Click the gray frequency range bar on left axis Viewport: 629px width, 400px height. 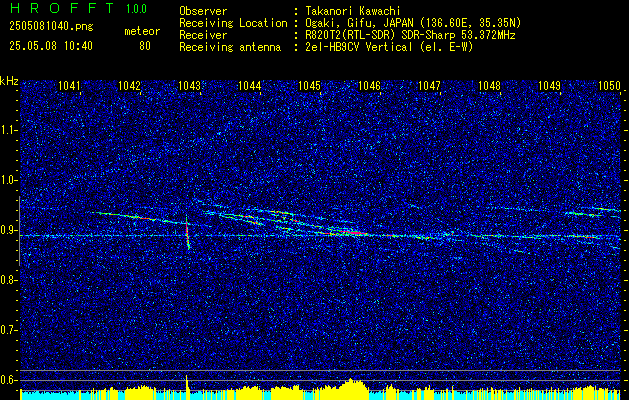pyautogui.click(x=19, y=231)
